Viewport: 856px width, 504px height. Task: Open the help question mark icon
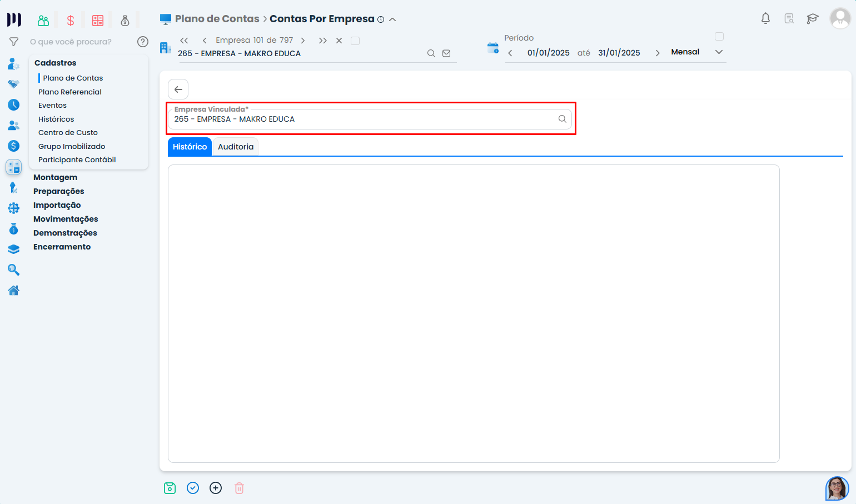tap(143, 42)
